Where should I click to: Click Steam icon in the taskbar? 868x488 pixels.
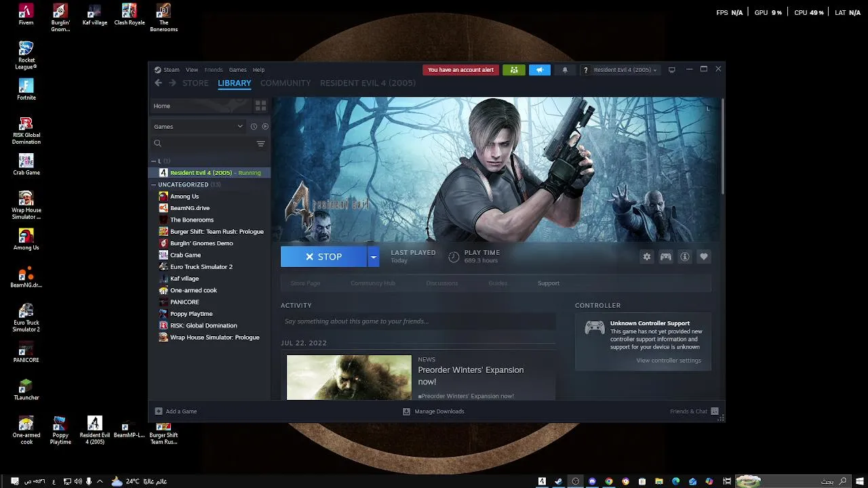point(558,481)
